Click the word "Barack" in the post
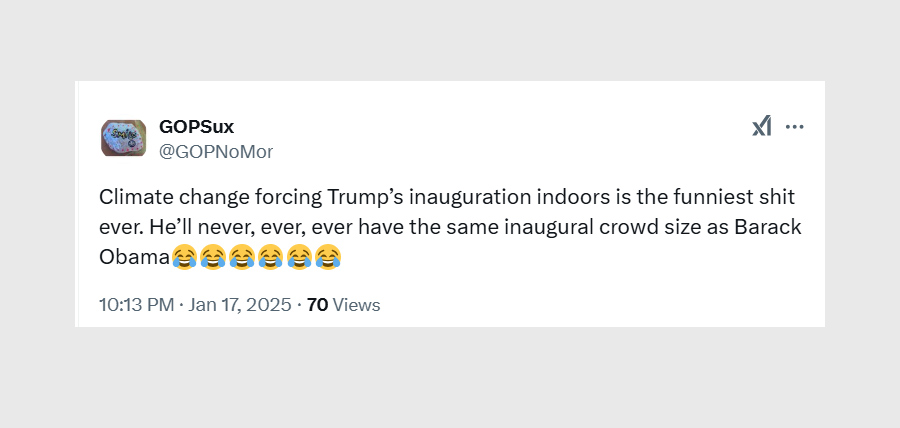 tap(768, 227)
